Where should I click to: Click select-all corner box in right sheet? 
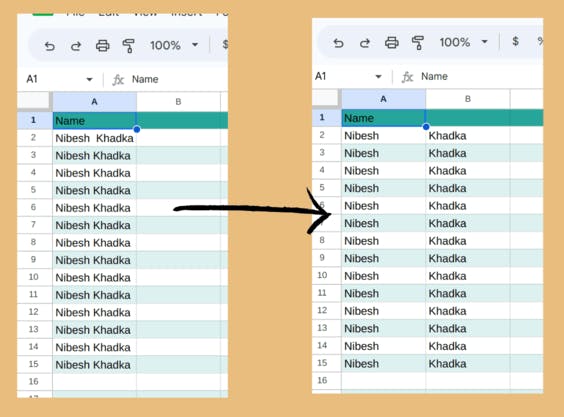325,98
